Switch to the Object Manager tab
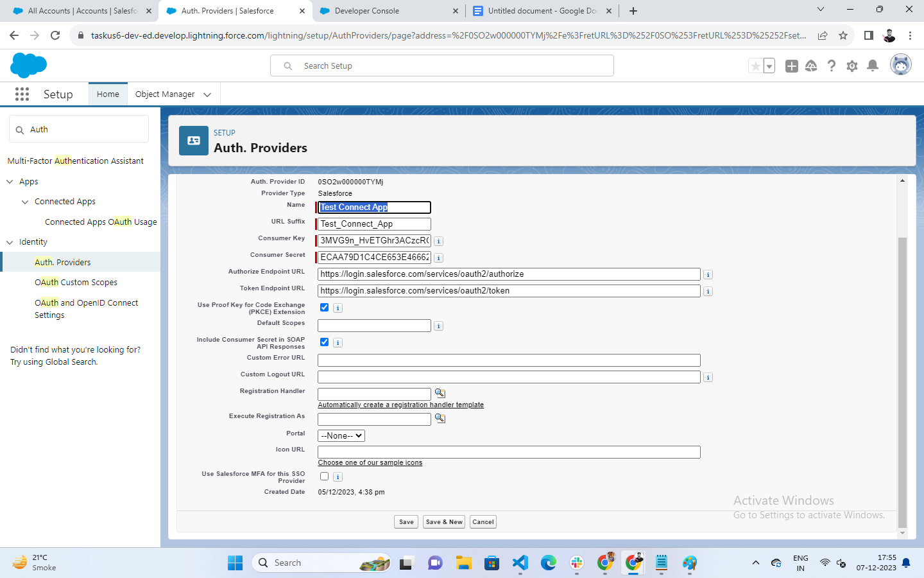The image size is (924, 578). click(165, 94)
